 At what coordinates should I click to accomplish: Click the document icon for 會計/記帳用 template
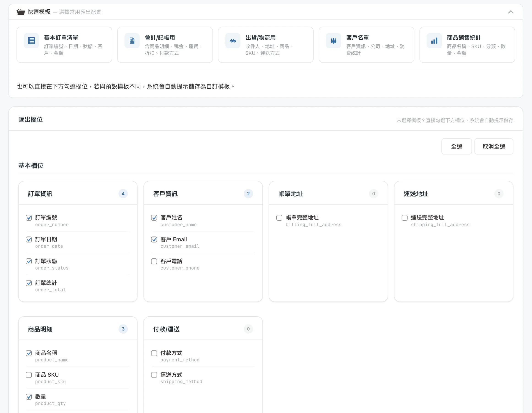point(132,41)
